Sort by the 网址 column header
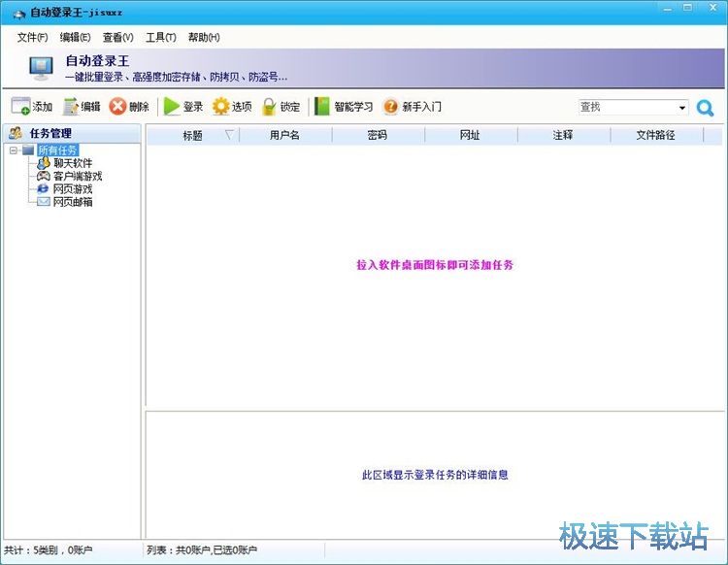 point(471,135)
